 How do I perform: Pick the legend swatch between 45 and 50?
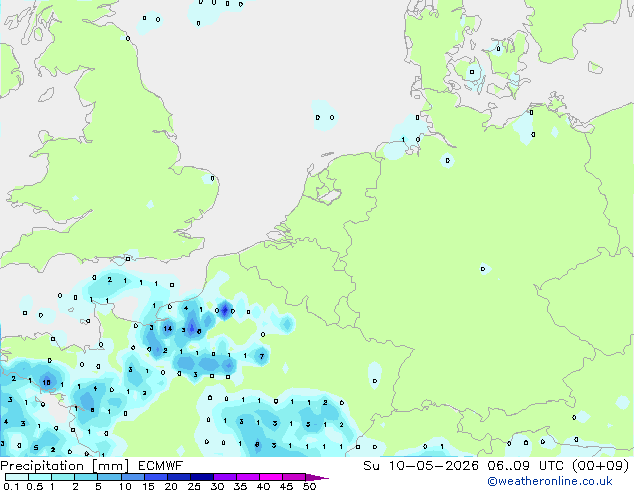[294, 477]
